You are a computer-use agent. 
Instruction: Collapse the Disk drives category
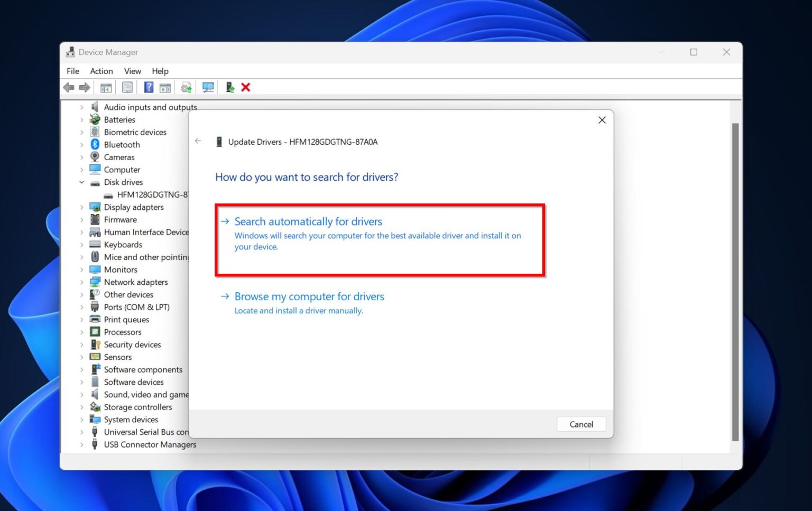82,182
